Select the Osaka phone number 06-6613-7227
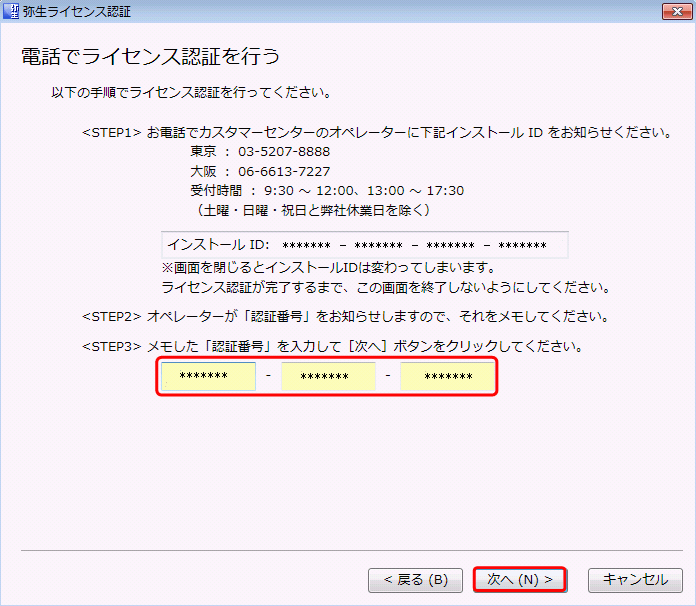This screenshot has width=696, height=606. click(x=283, y=171)
